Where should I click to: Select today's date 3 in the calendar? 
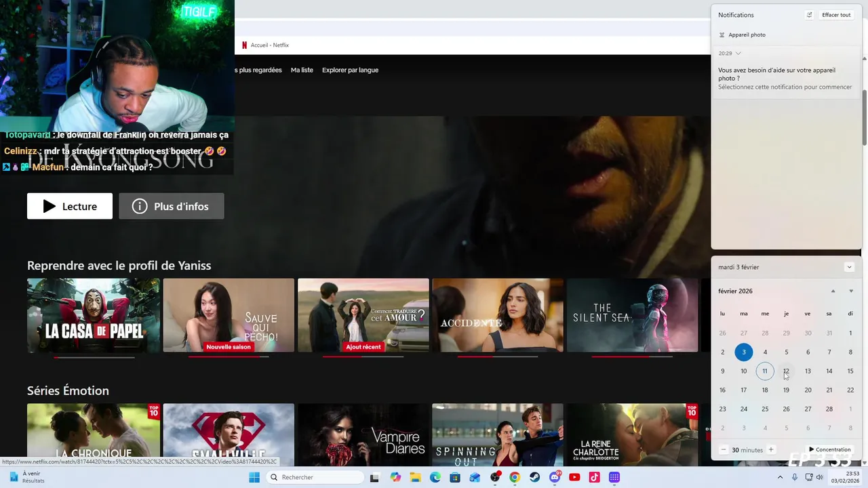tap(744, 352)
